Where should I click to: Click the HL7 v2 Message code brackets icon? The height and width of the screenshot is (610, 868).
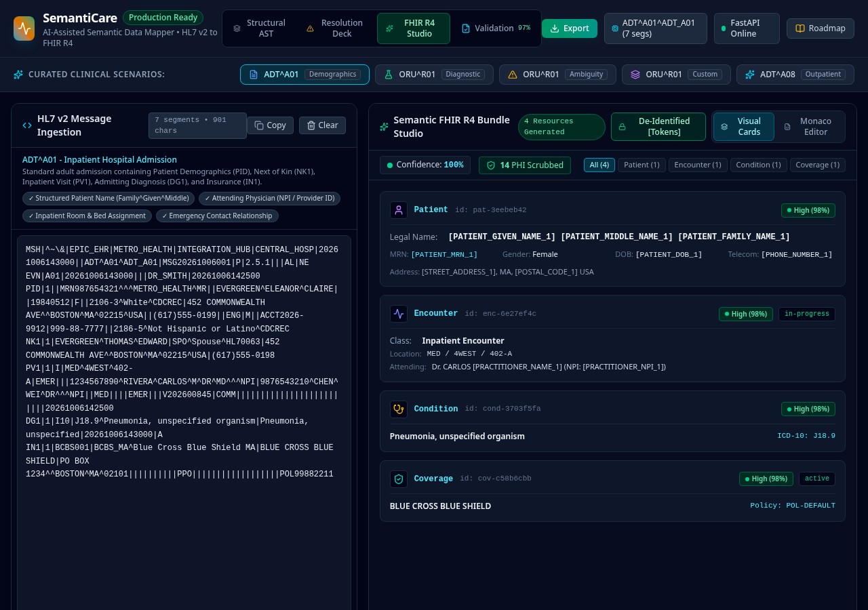pyautogui.click(x=27, y=125)
